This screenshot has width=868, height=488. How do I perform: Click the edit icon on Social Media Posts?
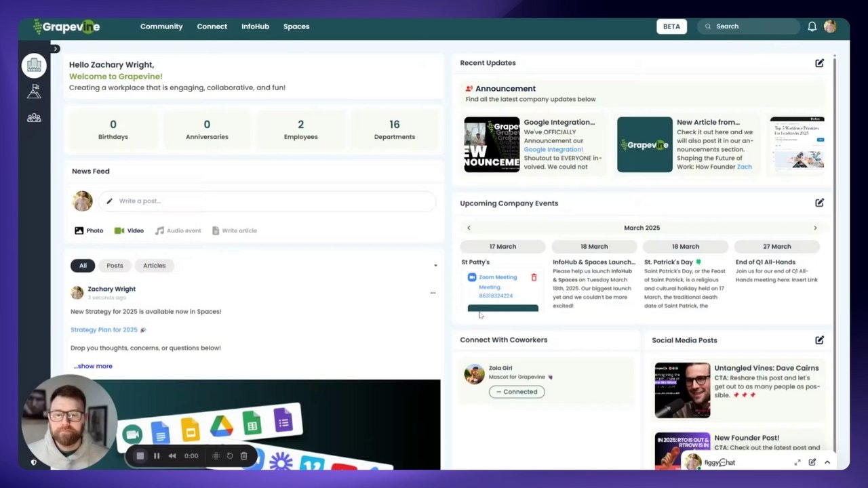pyautogui.click(x=819, y=340)
